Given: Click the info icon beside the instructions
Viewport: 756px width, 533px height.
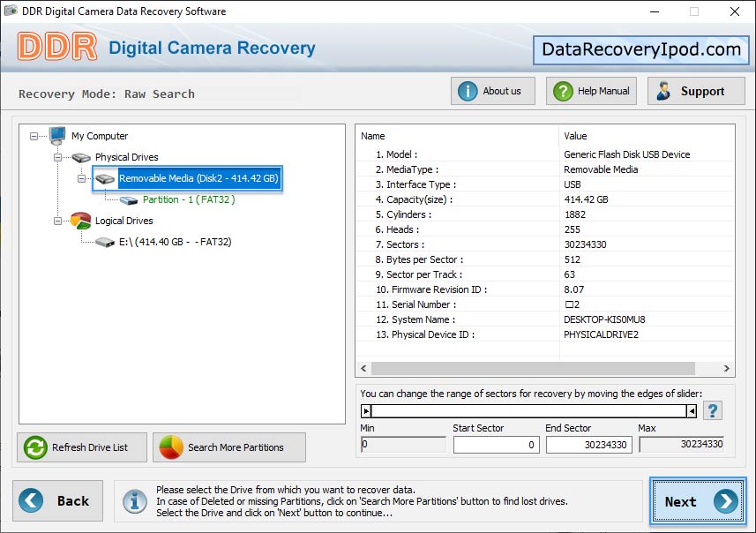Looking at the screenshot, I should (134, 501).
